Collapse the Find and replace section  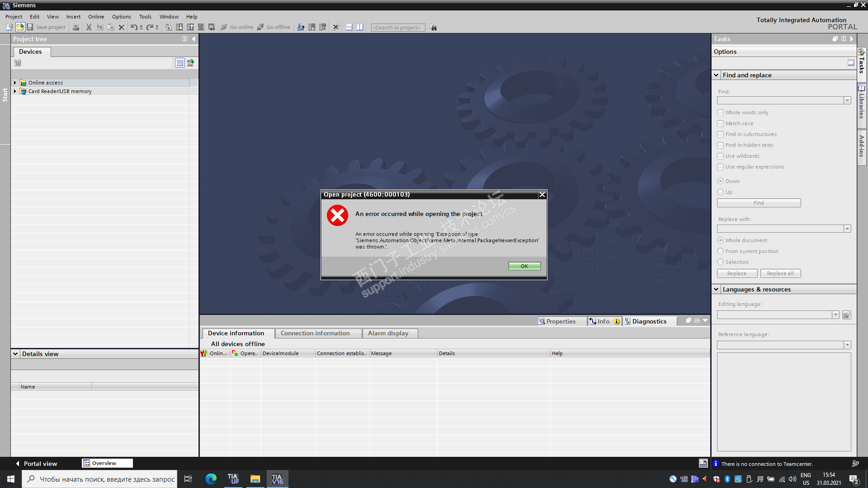tap(716, 75)
